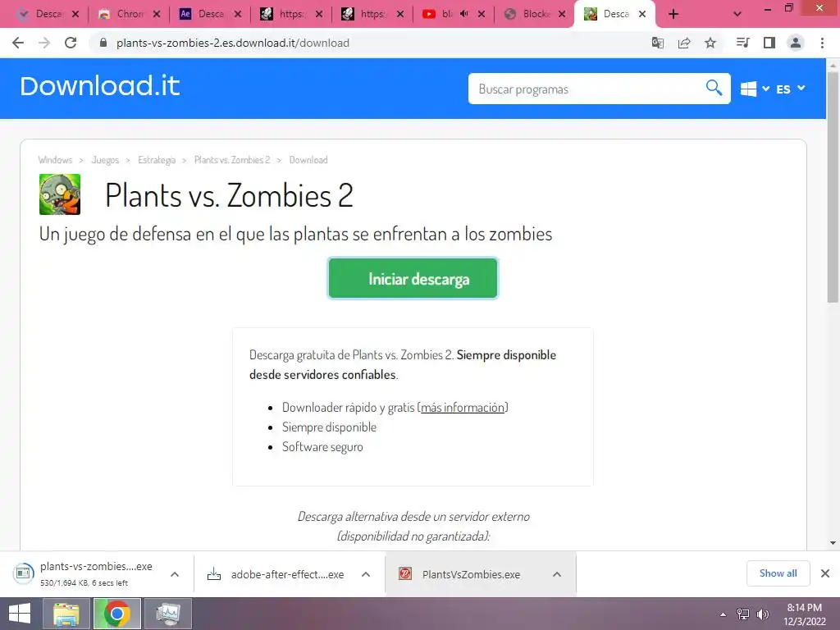
Task: Open Chrome's three-dot menu
Action: tap(822, 43)
